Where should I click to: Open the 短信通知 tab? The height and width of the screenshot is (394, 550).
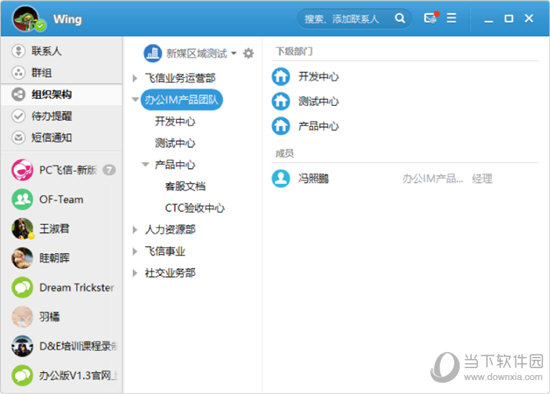[61, 138]
